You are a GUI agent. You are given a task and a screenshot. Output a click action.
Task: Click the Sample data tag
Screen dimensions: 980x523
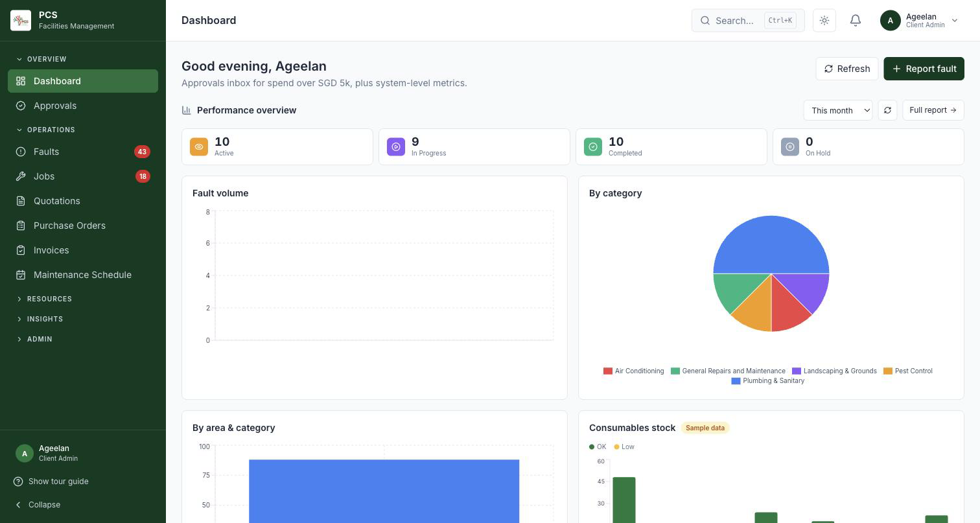tap(705, 428)
